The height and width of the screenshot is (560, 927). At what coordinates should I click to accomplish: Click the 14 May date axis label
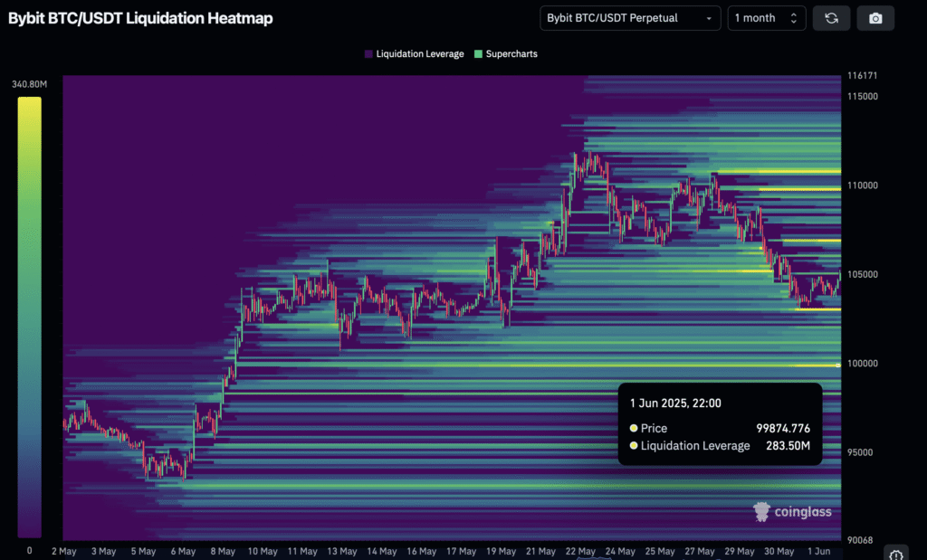[x=382, y=551]
